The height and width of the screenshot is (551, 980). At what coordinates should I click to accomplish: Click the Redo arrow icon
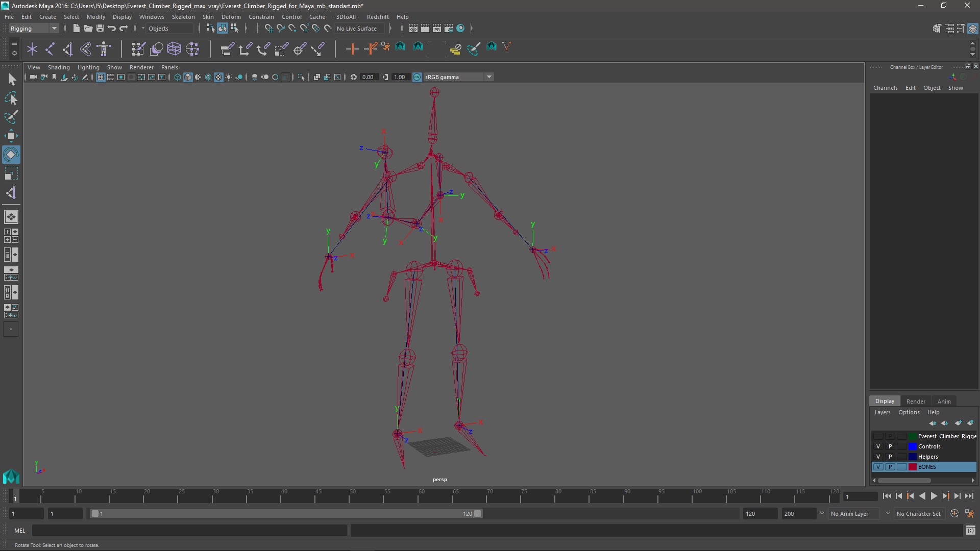124,28
